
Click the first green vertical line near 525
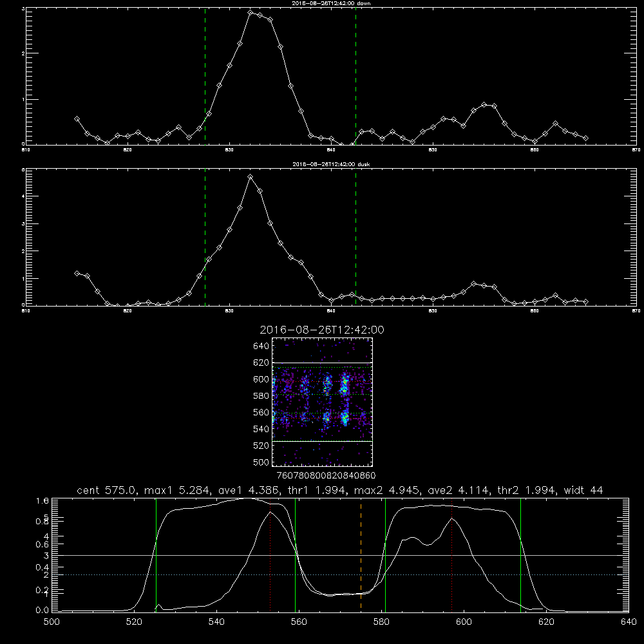pos(156,554)
